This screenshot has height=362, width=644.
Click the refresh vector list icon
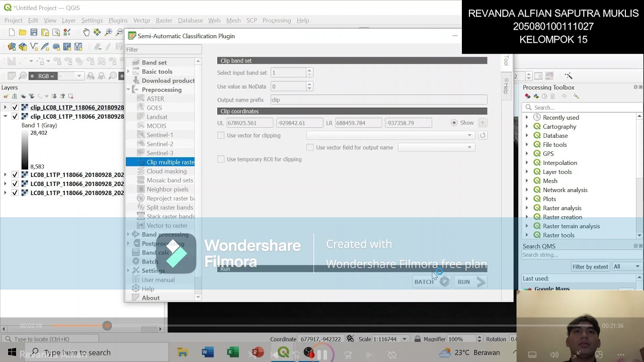tap(482, 135)
